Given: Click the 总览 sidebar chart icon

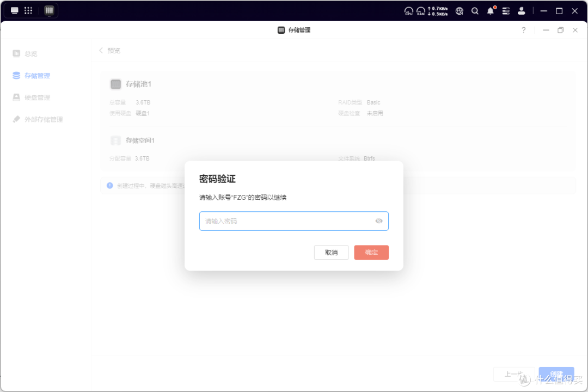Looking at the screenshot, I should (x=16, y=53).
